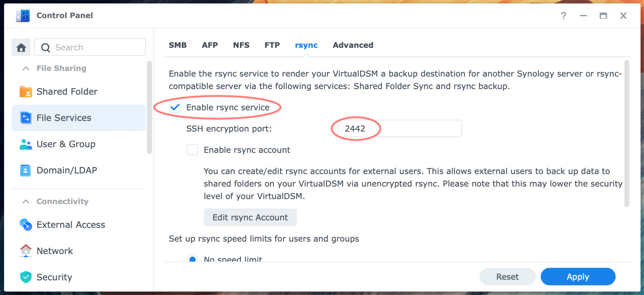Open the Advanced tab

coord(353,45)
